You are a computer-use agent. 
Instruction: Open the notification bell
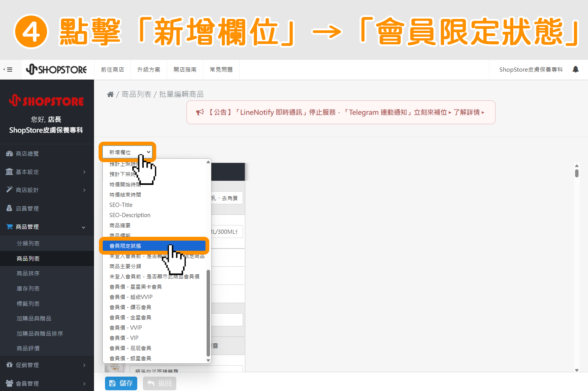click(x=575, y=69)
